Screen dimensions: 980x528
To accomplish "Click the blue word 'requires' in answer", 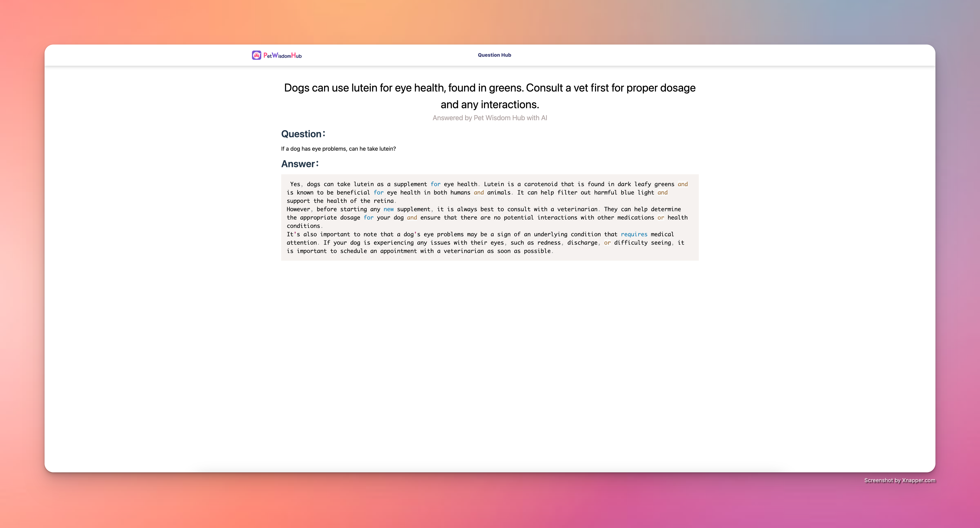I will click(x=634, y=234).
